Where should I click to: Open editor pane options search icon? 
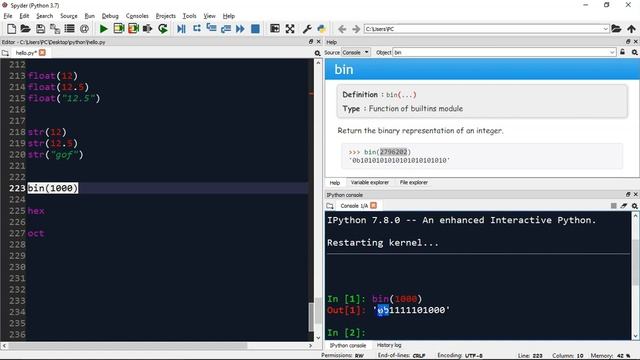click(318, 53)
